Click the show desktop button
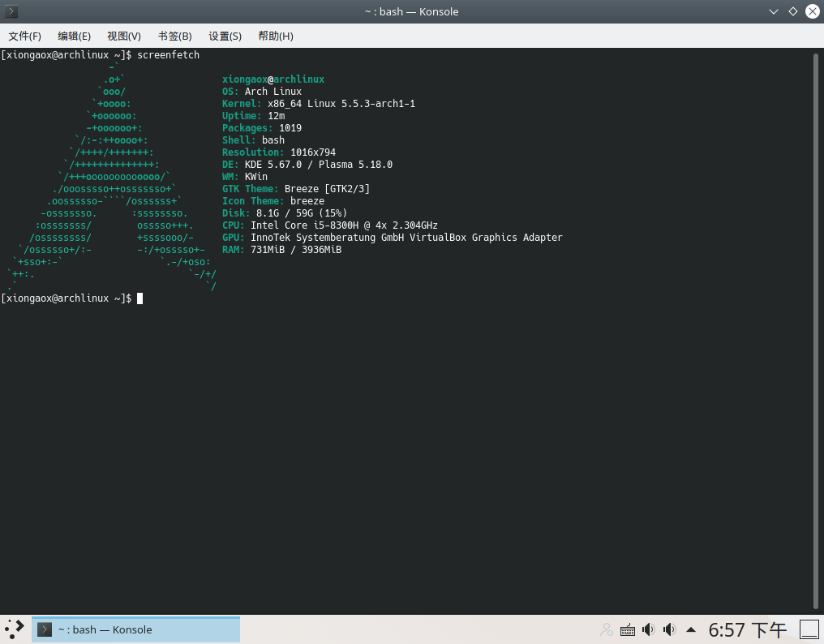Image resolution: width=824 pixels, height=644 pixels. (809, 629)
